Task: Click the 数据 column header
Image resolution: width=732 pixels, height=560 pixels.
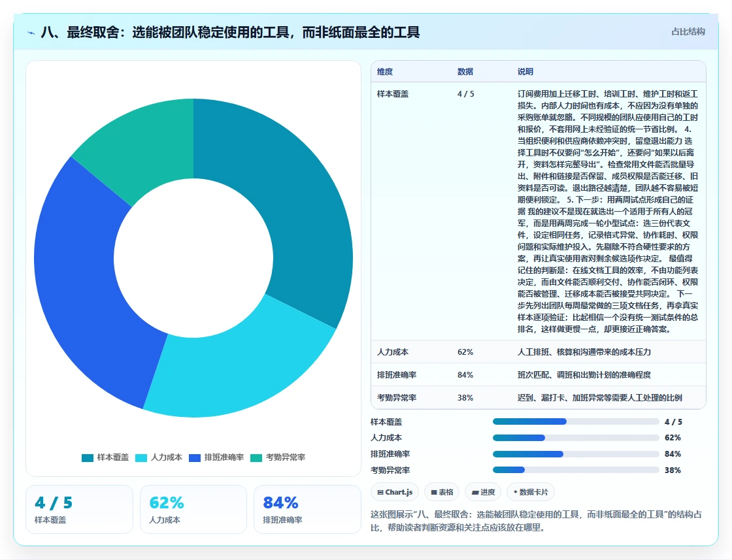Action: [x=465, y=71]
